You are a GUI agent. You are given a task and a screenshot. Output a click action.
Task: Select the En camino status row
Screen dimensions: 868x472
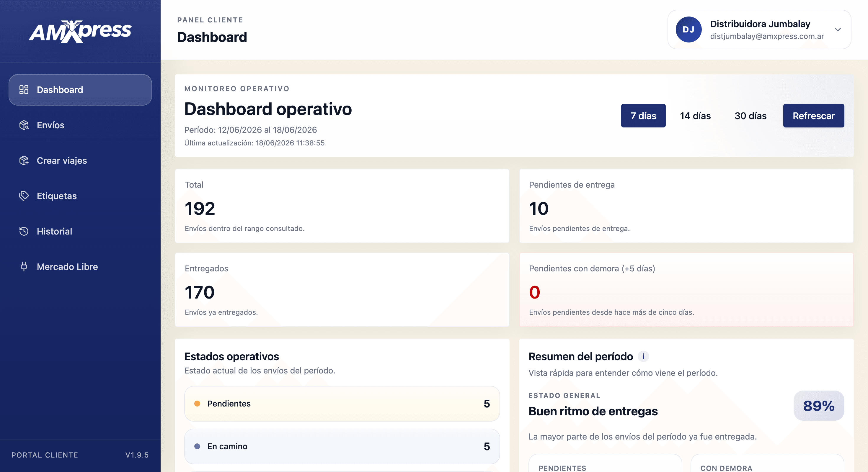pos(342,446)
